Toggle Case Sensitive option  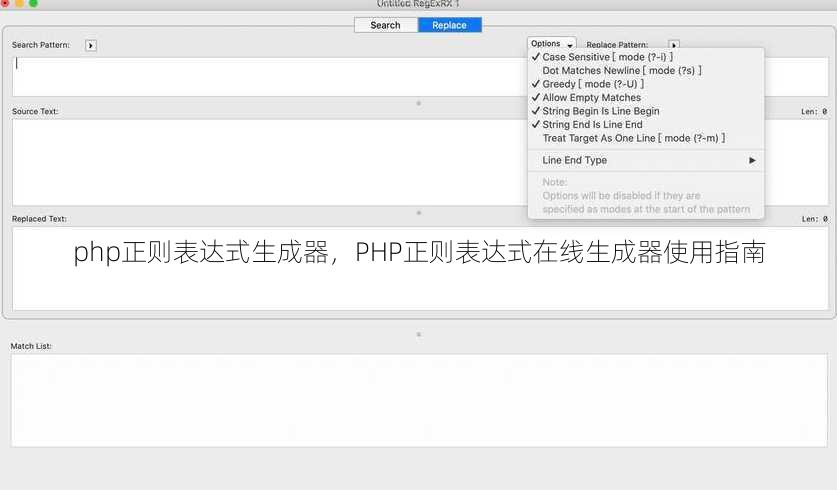(646, 57)
